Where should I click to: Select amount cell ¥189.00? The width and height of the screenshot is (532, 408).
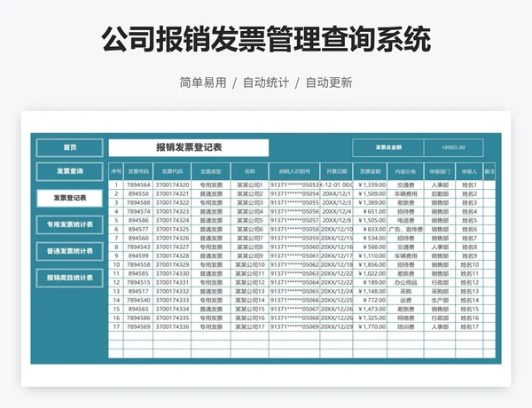pyautogui.click(x=370, y=282)
